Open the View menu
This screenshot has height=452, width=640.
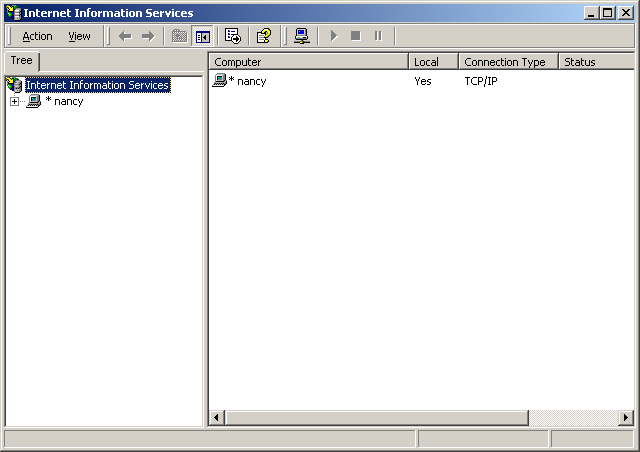[79, 36]
